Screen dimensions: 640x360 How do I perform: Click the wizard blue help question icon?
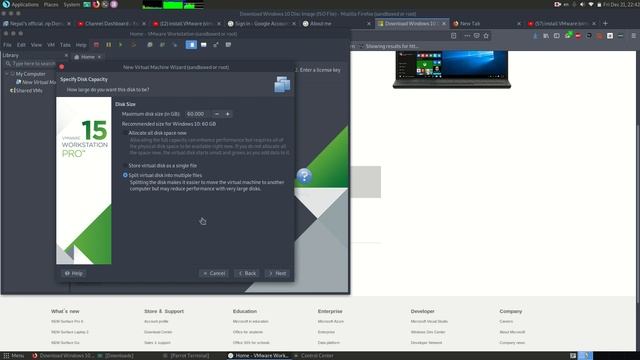pos(304,176)
